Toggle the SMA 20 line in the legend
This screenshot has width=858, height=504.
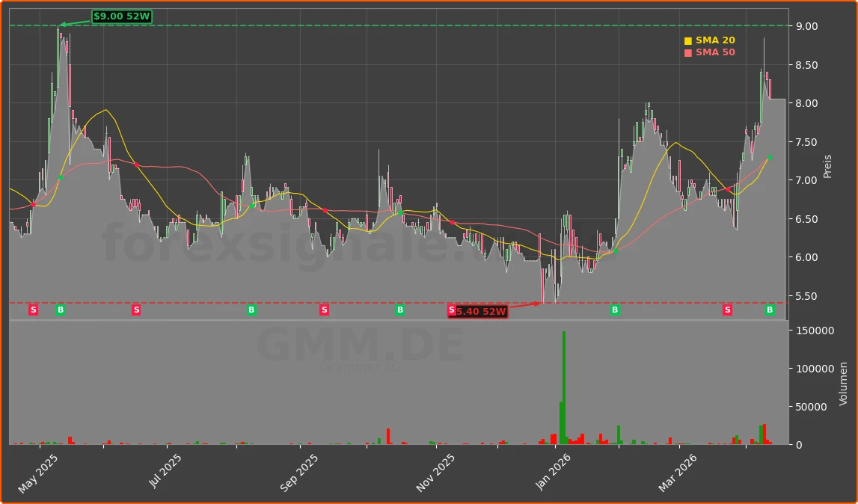point(708,40)
